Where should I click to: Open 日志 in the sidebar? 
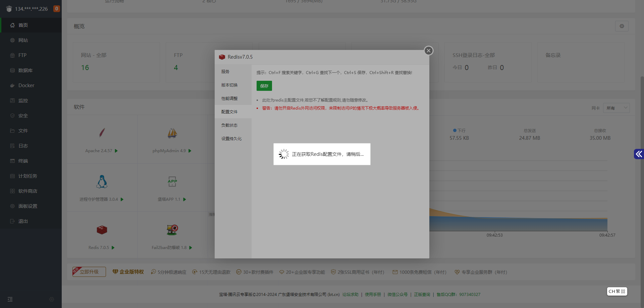tap(31, 146)
